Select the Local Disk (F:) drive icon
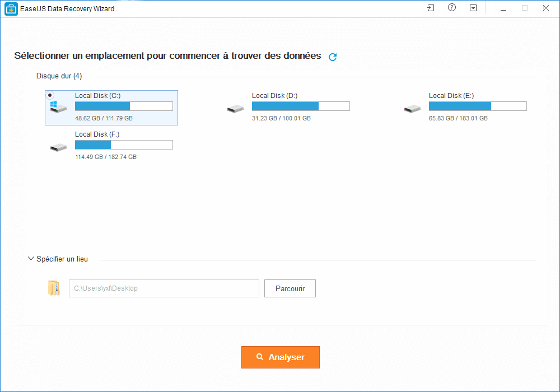 pyautogui.click(x=59, y=147)
